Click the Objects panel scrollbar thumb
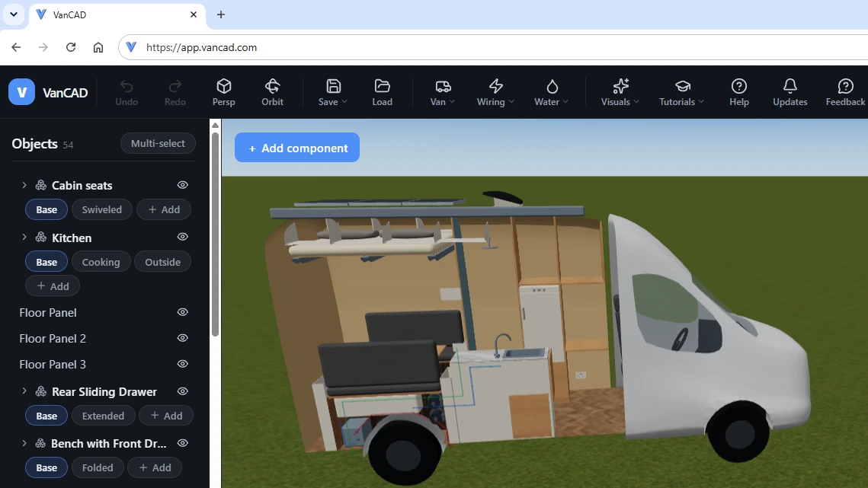Screen dimensions: 868x488 (216, 234)
